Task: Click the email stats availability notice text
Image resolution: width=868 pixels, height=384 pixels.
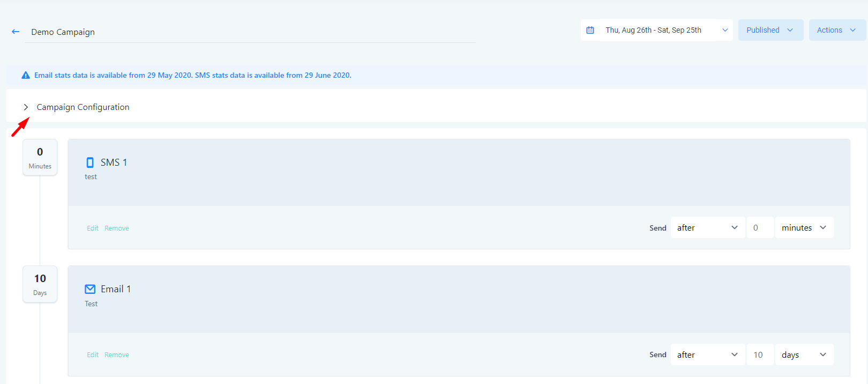Action: click(193, 75)
